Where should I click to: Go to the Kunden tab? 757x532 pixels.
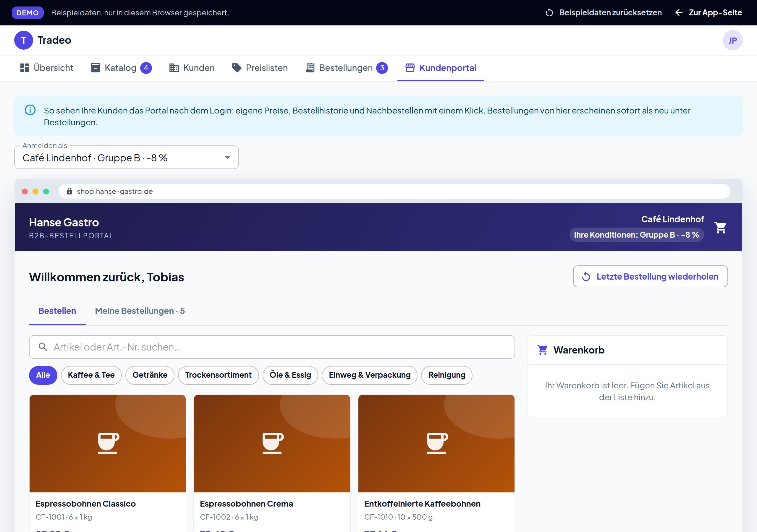tap(192, 68)
